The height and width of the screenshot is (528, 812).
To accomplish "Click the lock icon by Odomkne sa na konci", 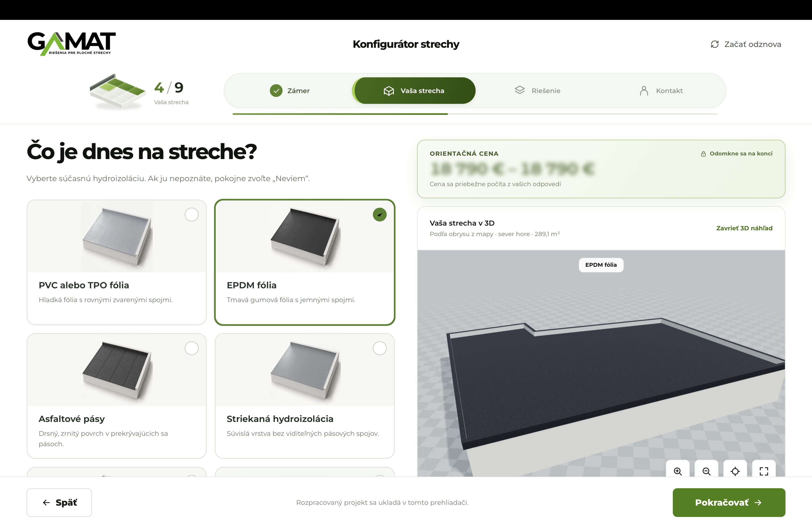I will click(x=703, y=154).
